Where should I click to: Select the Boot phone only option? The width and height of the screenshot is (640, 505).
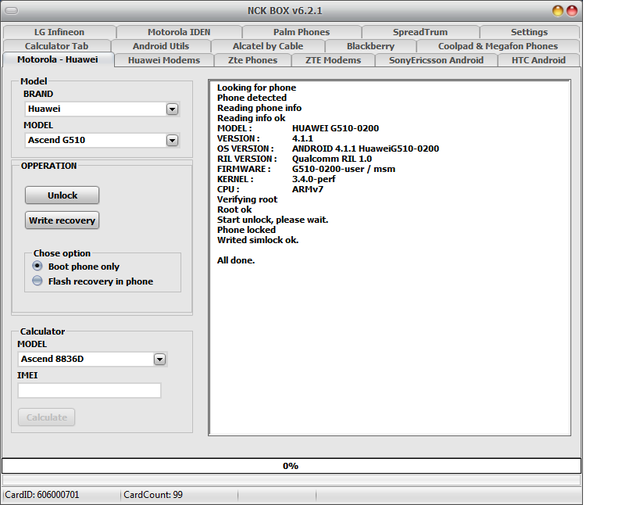(x=38, y=267)
